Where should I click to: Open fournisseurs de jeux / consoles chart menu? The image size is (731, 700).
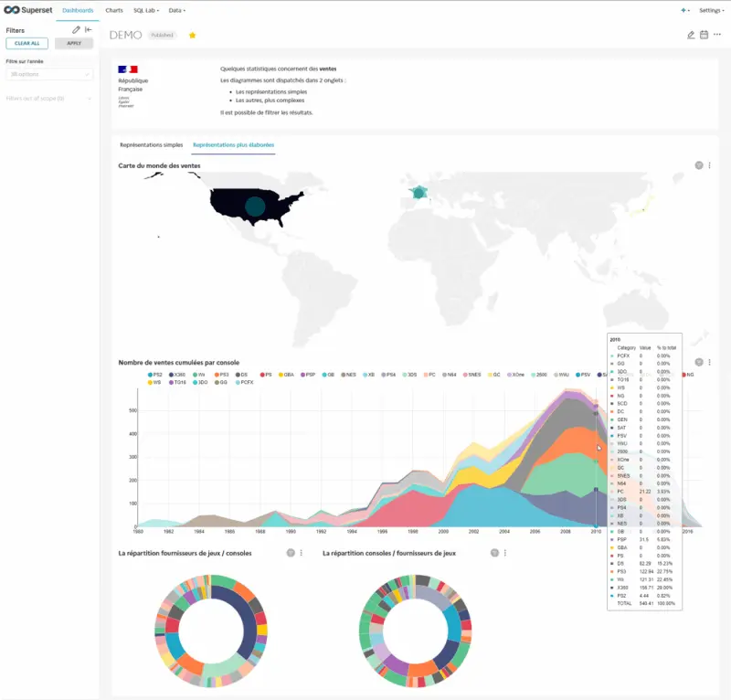click(x=302, y=553)
